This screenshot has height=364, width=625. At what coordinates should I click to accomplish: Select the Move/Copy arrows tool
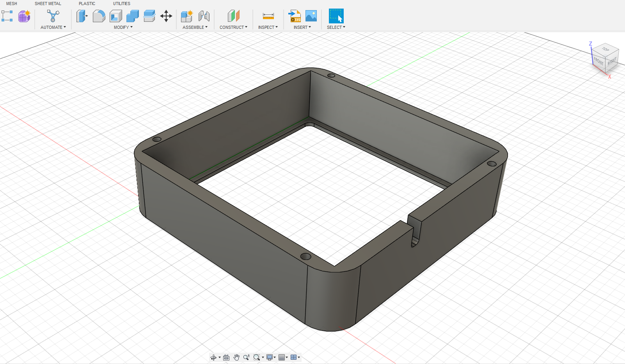166,16
